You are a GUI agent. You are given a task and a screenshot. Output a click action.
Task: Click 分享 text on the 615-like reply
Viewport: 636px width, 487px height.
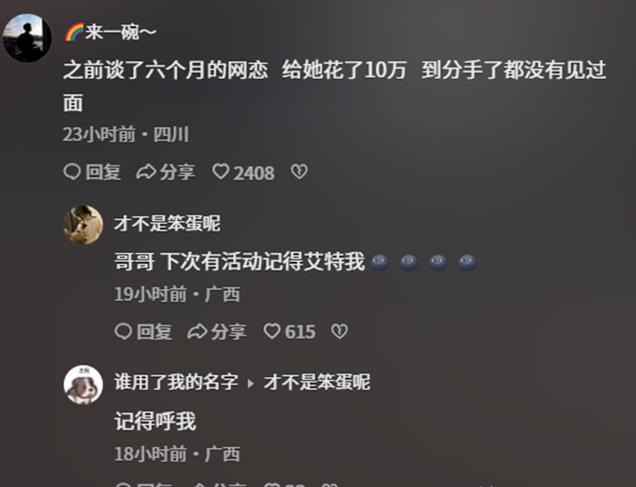tap(228, 332)
